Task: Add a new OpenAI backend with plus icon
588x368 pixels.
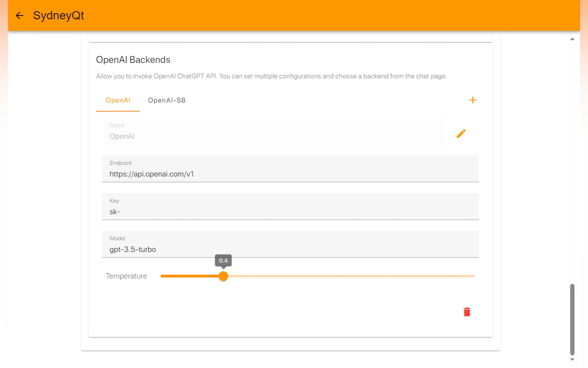Action: tap(472, 100)
